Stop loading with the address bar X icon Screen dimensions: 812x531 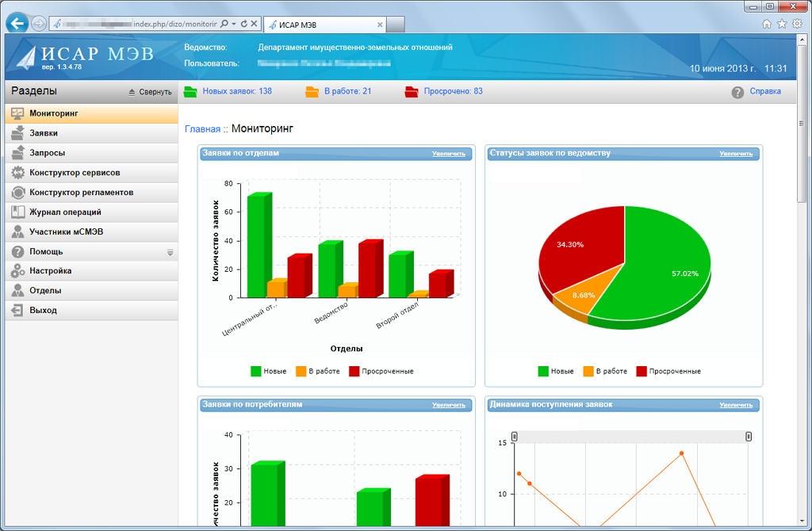(x=254, y=23)
